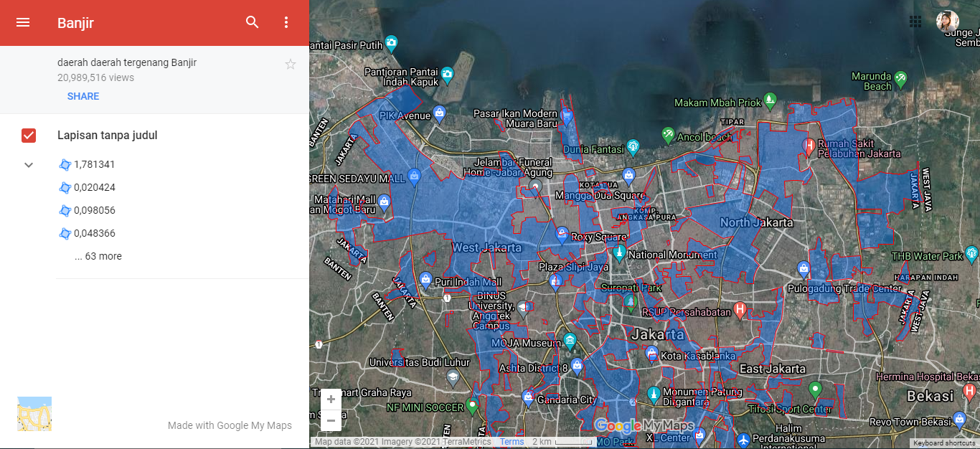
Task: Click the 'North Jakarta' map label
Action: 757,222
